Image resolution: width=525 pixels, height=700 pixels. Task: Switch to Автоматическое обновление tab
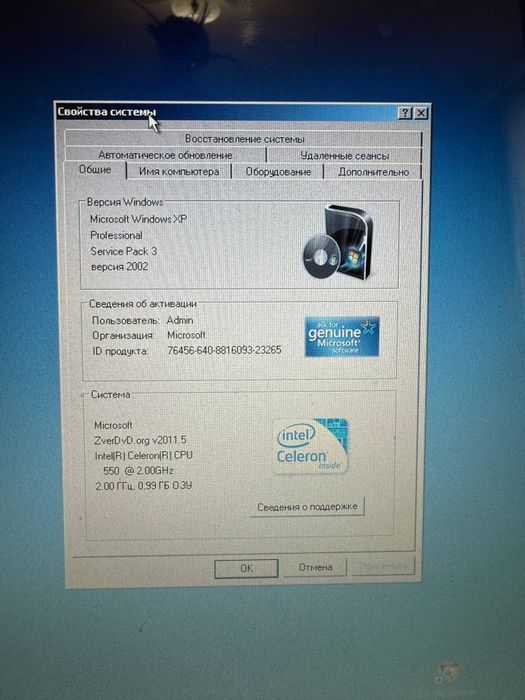tap(165, 155)
